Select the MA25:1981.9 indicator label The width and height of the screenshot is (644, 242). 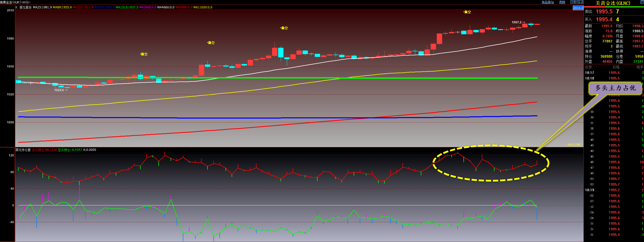[42, 7]
